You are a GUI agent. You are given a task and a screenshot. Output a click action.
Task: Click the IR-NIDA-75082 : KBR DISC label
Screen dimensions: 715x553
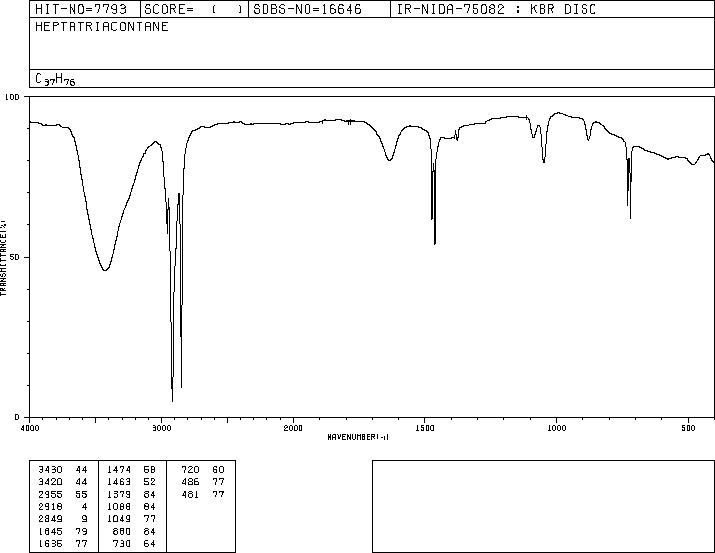click(496, 9)
